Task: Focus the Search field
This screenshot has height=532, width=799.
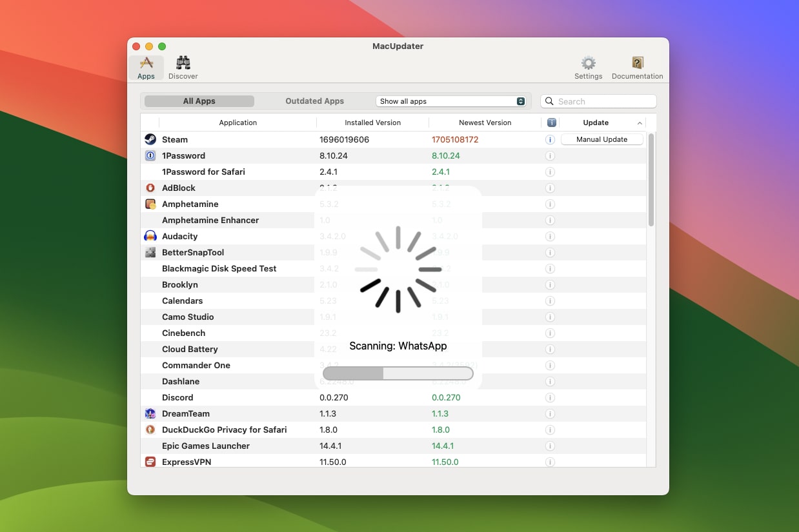Action: [598, 101]
